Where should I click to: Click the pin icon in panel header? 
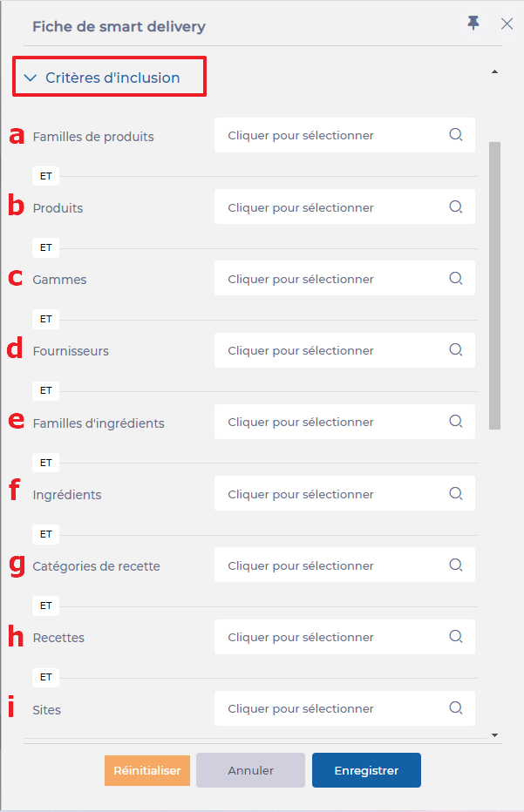click(473, 24)
